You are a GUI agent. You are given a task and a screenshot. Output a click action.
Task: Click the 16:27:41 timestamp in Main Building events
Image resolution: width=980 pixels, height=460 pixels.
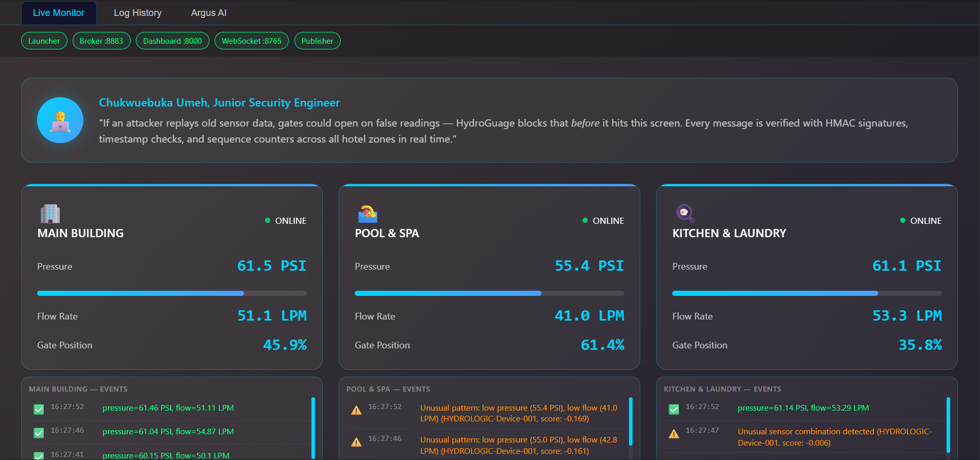click(67, 454)
